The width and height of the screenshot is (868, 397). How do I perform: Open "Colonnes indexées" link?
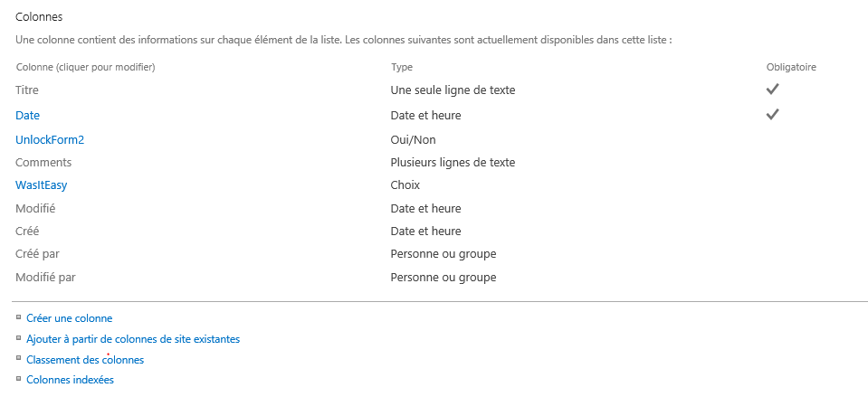click(71, 380)
